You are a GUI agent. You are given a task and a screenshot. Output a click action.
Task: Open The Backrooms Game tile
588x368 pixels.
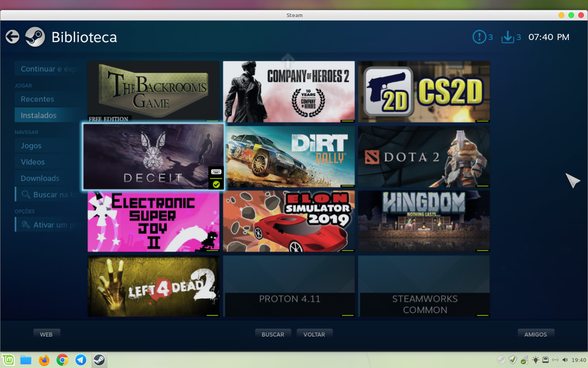[x=153, y=92]
